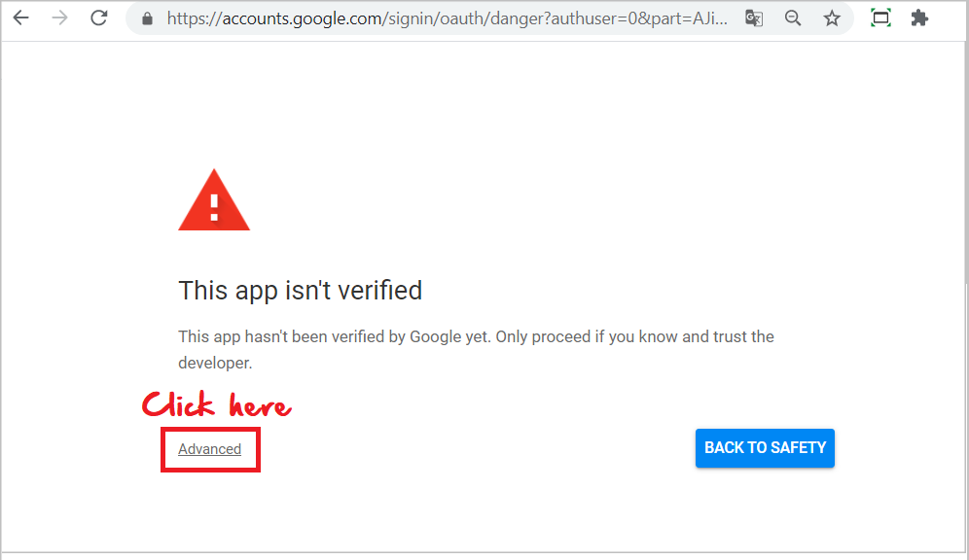Click the horizontal divider line at page bottom
969x560 pixels.
(484, 552)
